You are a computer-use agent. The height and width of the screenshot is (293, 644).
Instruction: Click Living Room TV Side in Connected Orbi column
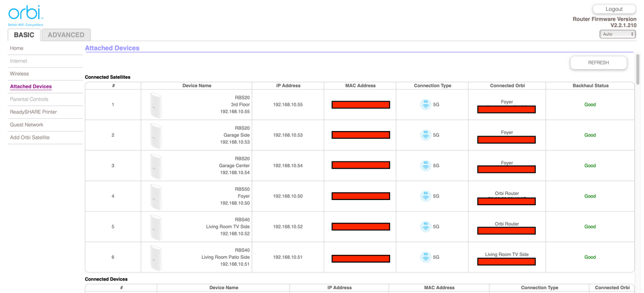click(x=507, y=254)
